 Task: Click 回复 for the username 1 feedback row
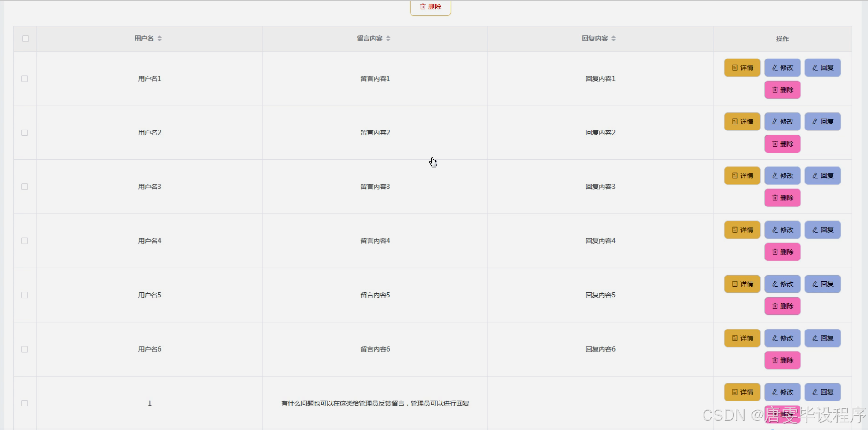coord(823,392)
